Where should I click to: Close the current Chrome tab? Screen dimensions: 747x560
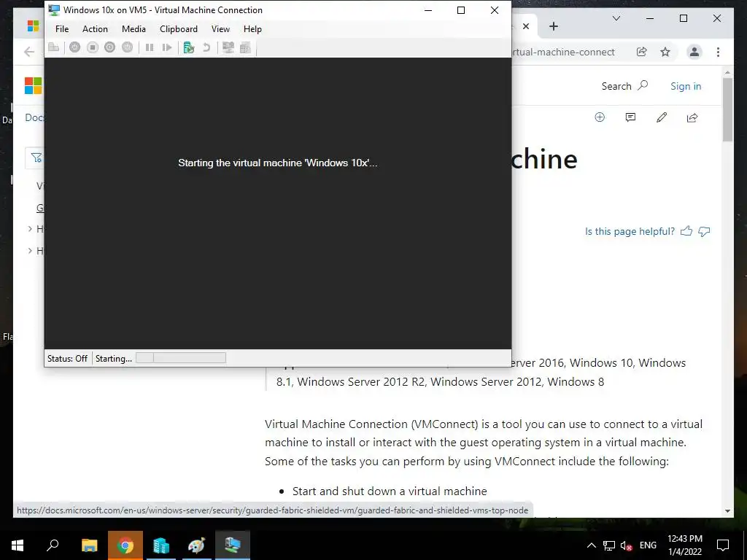tap(526, 26)
